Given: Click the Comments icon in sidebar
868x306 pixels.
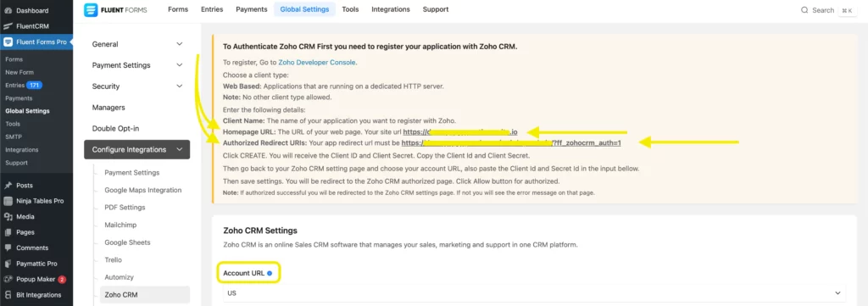Looking at the screenshot, I should [8, 248].
